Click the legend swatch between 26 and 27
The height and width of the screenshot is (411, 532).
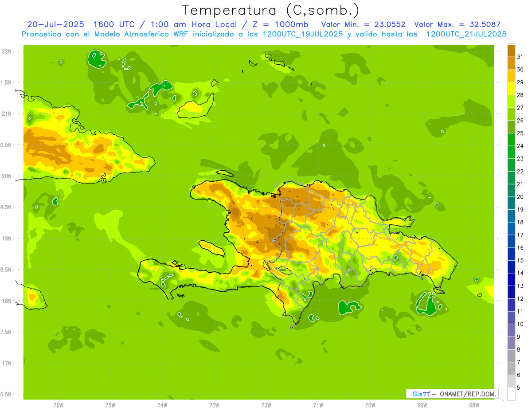[x=511, y=114]
